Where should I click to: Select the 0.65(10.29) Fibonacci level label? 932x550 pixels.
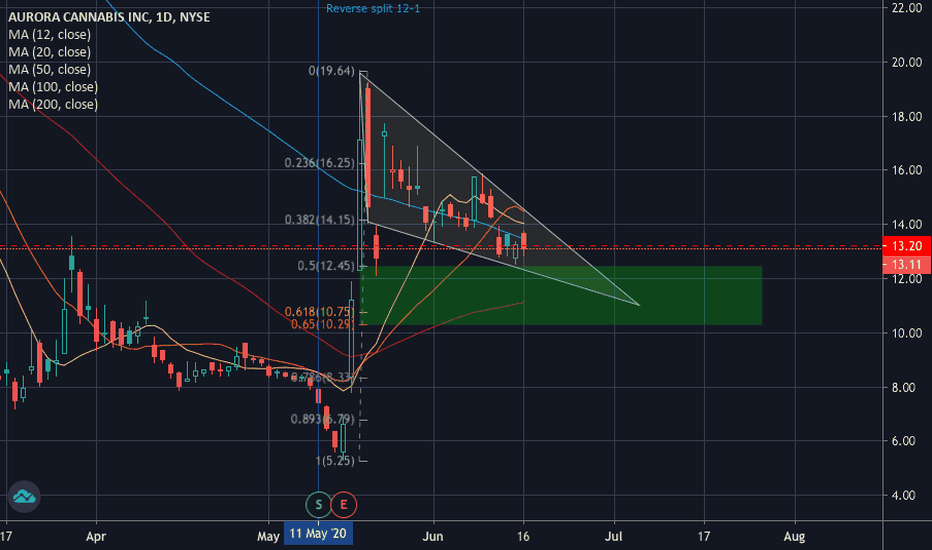(x=322, y=324)
